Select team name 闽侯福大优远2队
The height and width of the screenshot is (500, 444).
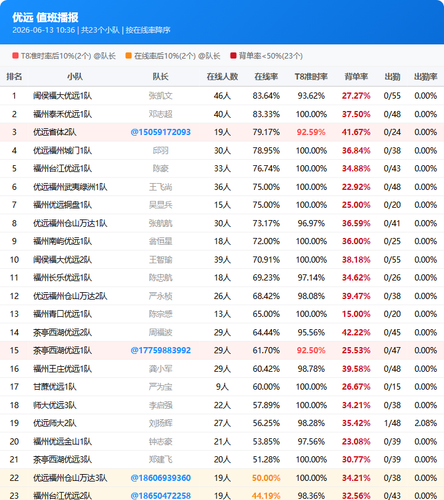(62, 260)
